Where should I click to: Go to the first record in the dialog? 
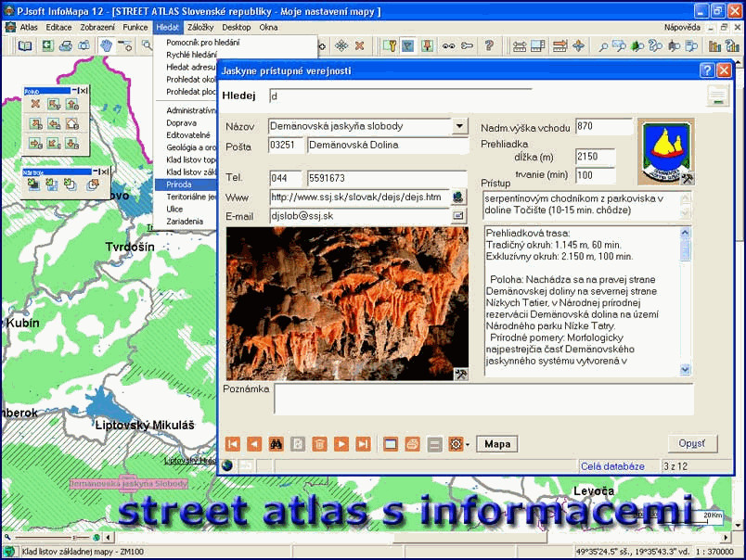(x=233, y=444)
